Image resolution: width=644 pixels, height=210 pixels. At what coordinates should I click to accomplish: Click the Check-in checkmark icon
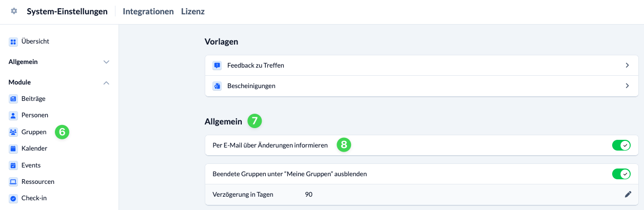[x=13, y=198]
